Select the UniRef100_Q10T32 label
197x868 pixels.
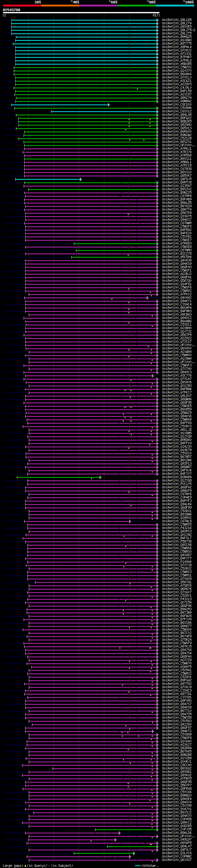pos(176,331)
